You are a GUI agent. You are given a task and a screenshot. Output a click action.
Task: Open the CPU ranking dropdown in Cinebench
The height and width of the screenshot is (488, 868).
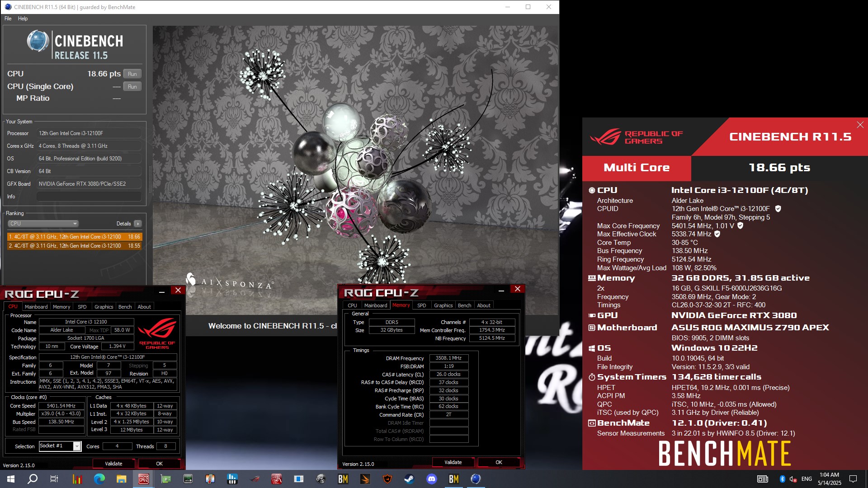[43, 224]
